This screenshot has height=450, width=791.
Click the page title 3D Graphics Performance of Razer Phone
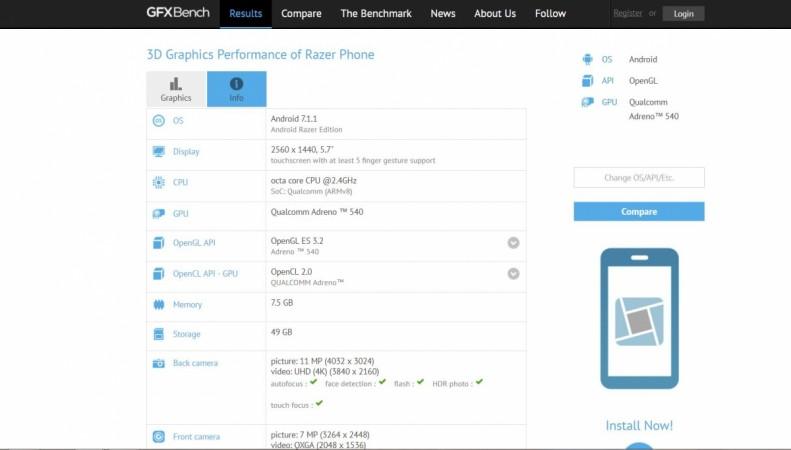(260, 54)
